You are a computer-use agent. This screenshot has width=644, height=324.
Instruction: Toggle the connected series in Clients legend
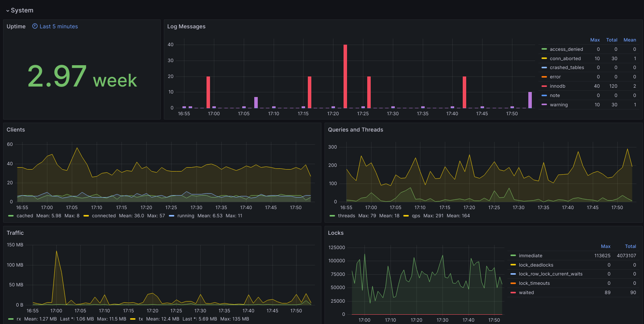pos(104,216)
